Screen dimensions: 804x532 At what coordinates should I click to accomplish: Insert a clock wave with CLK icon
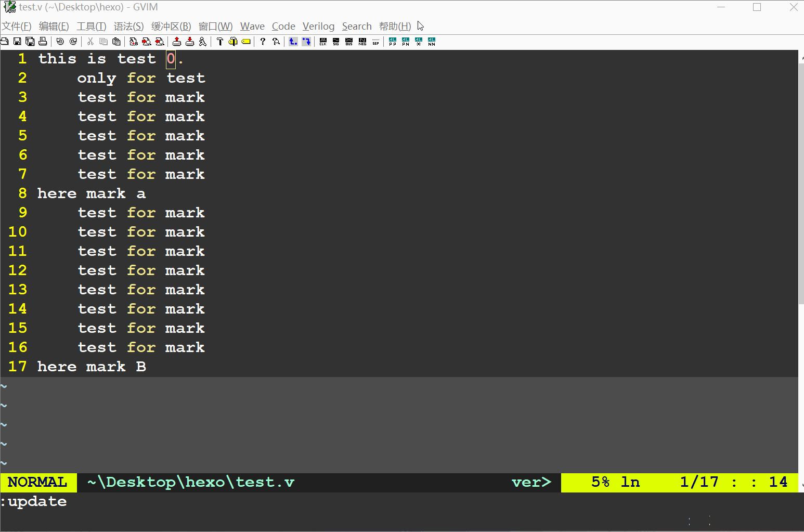323,42
